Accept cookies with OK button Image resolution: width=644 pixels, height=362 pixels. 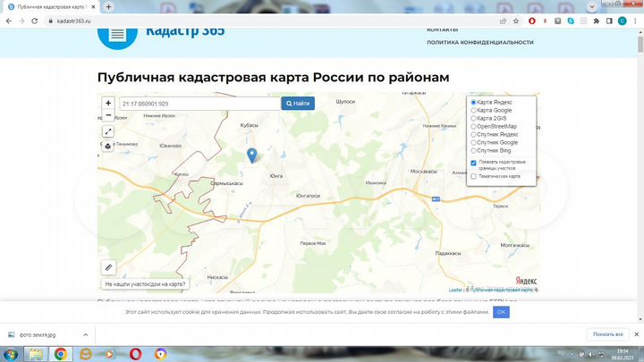pos(501,312)
